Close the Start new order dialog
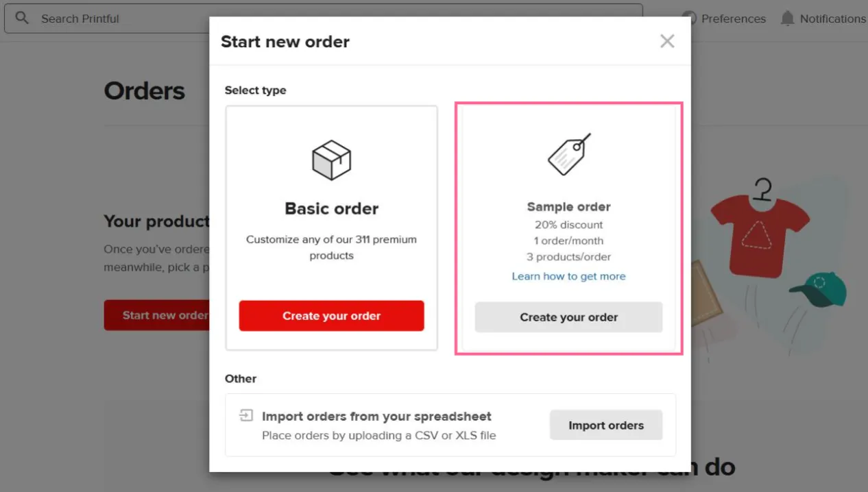 (x=667, y=41)
